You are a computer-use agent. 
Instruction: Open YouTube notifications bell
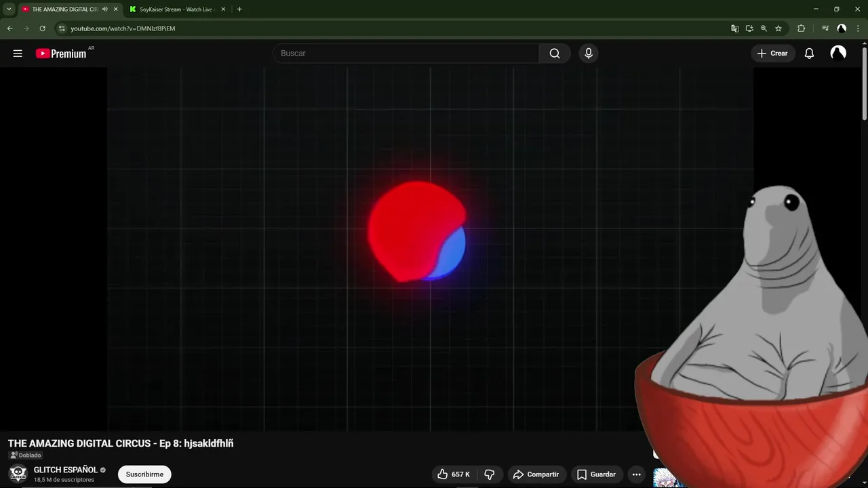point(809,54)
